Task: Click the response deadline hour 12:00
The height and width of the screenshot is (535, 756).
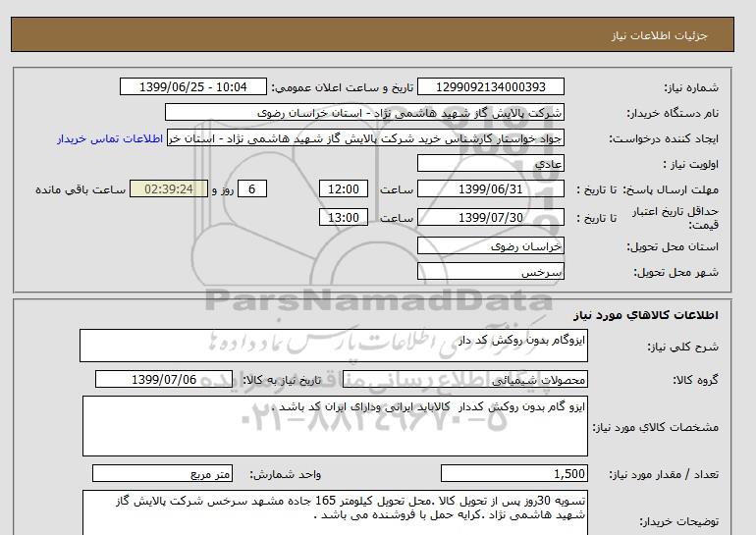Action: pyautogui.click(x=347, y=189)
